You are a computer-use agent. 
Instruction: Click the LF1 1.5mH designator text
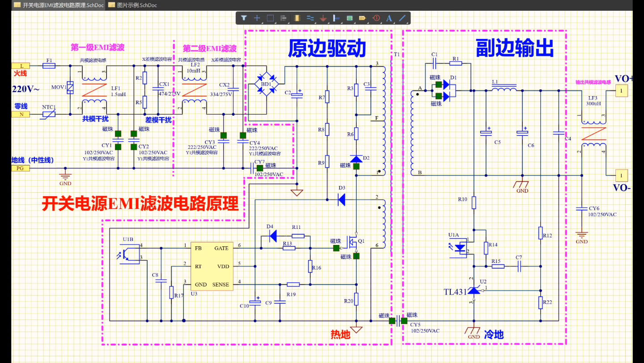119,91
